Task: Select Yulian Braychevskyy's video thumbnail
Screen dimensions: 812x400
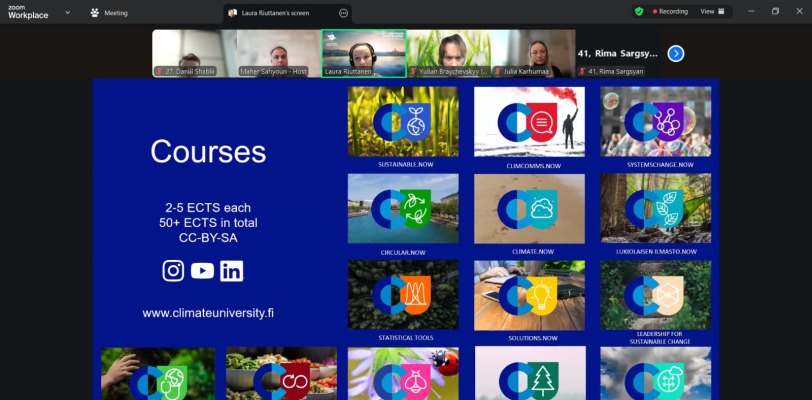Action: pyautogui.click(x=448, y=53)
